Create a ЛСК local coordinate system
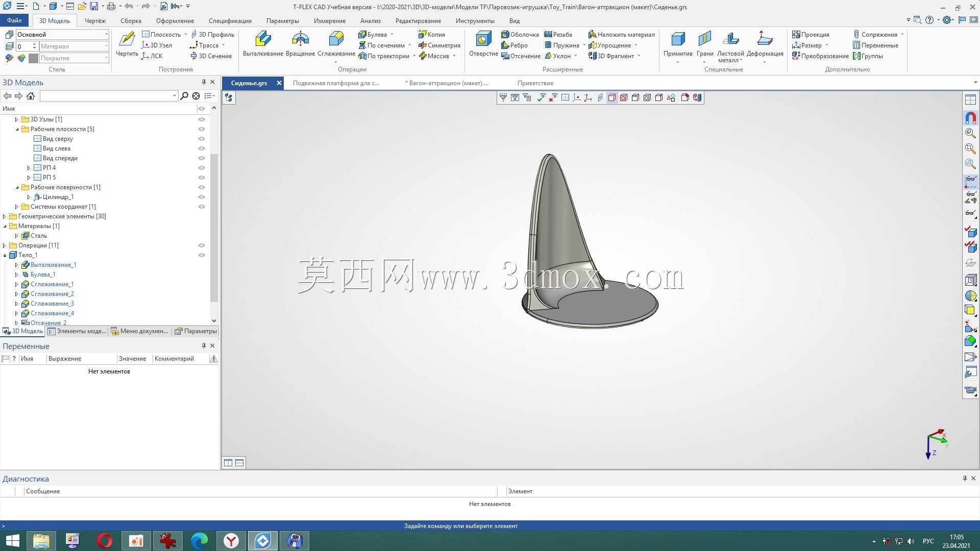This screenshot has height=551, width=980. (152, 56)
